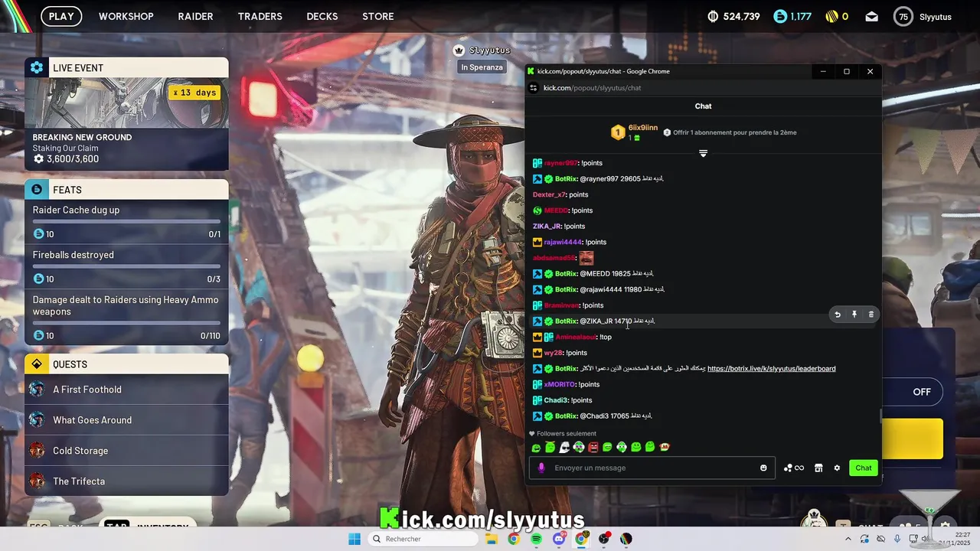Click the blue cred currency icon next to 1.177
Viewport: 980px width, 551px height.
pos(780,16)
